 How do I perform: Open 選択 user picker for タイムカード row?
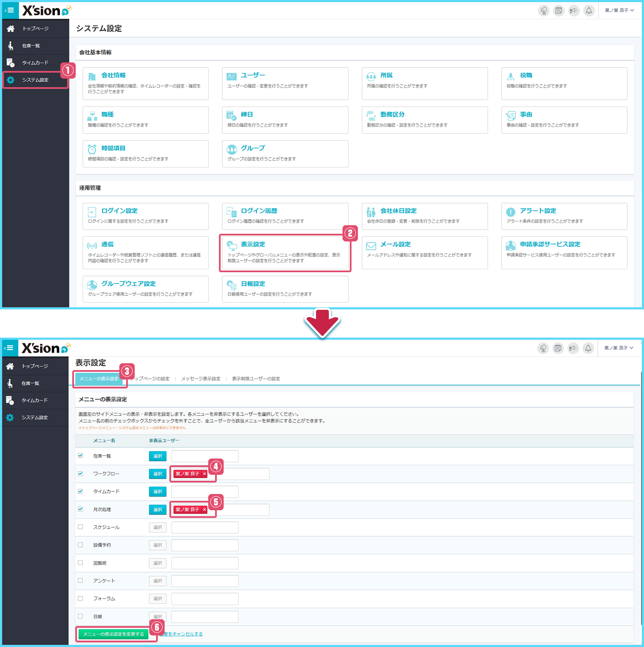158,492
